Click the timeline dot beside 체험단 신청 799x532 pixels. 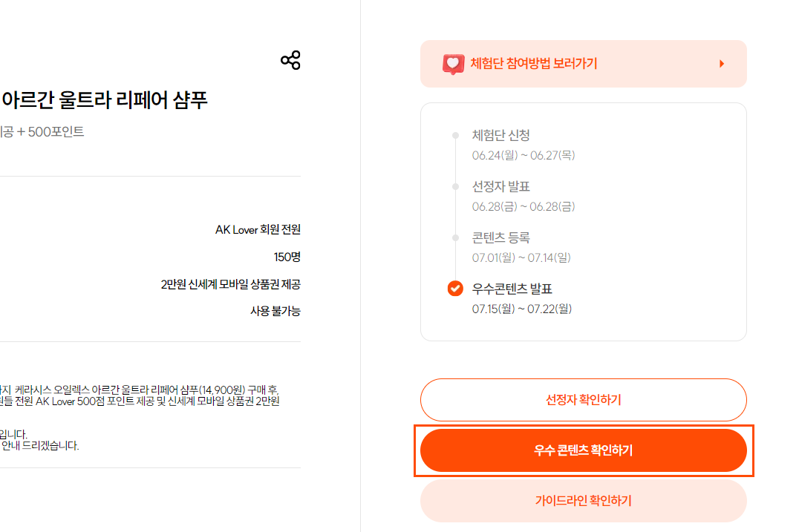coord(455,136)
